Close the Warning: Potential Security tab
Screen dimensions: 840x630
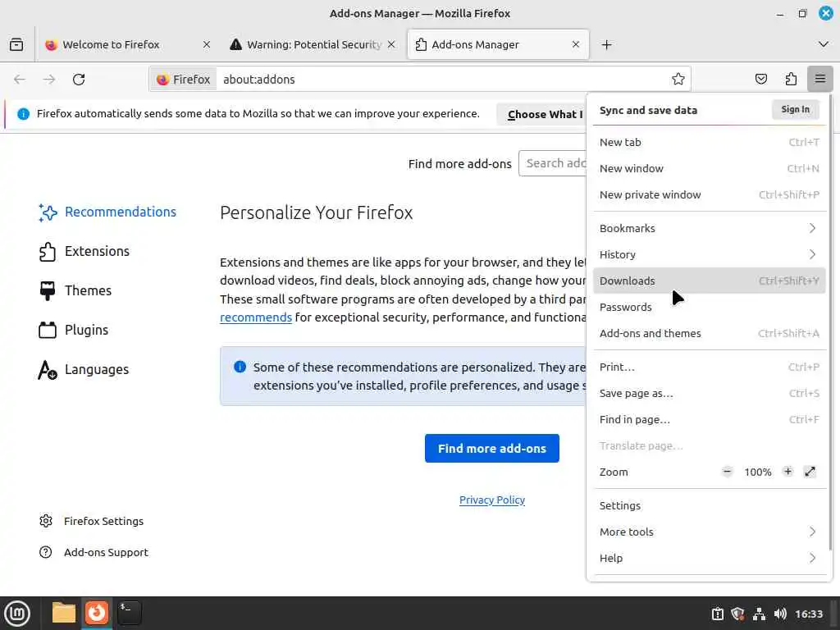tap(391, 44)
